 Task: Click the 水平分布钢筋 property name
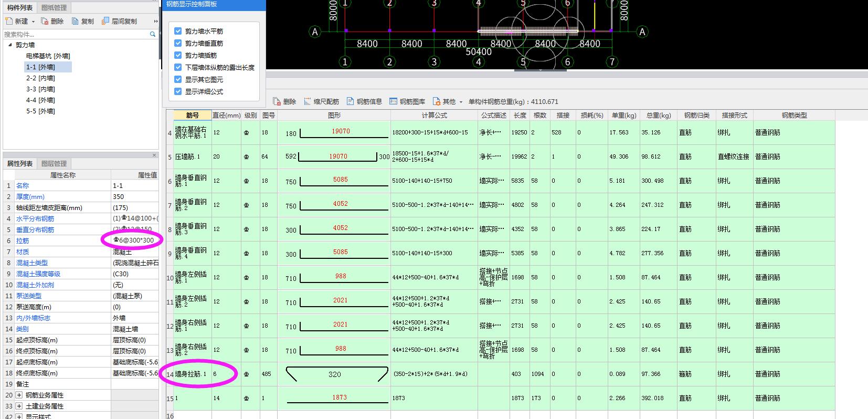tap(35, 219)
